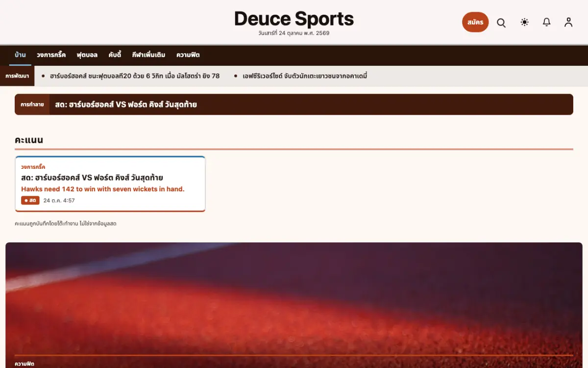
Task: Go to Deuce Sports homepage logo
Action: pos(294,19)
